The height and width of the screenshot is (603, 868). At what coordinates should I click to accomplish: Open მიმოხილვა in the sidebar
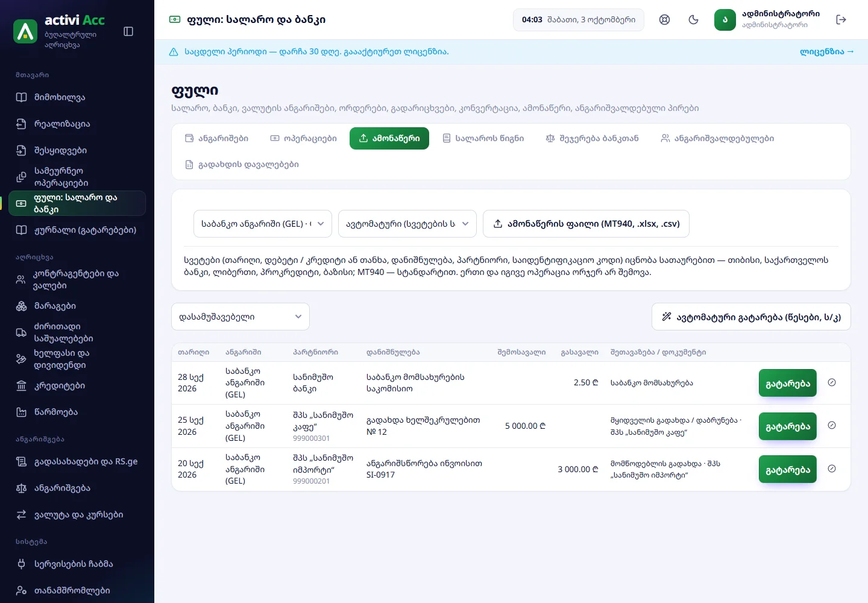[77, 97]
